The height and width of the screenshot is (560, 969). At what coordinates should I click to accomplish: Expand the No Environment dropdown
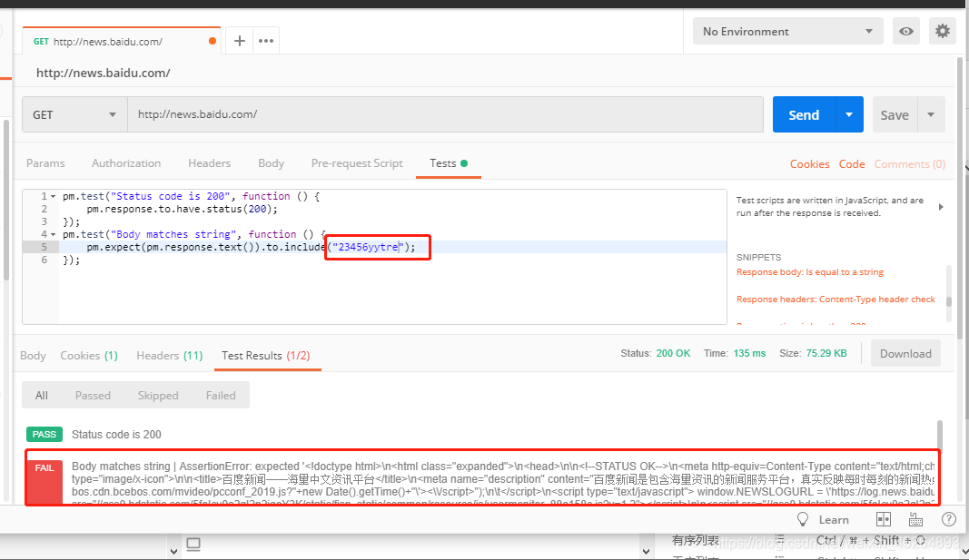(787, 31)
